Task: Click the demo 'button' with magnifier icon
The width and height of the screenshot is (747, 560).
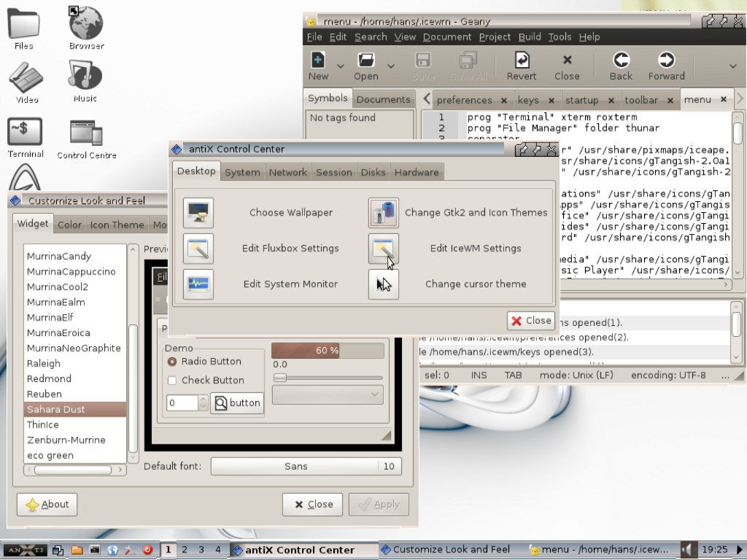Action: 237,402
